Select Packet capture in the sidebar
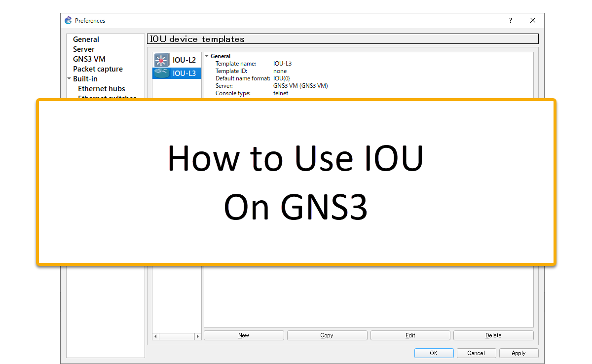The height and width of the screenshot is (364, 592). [x=98, y=69]
